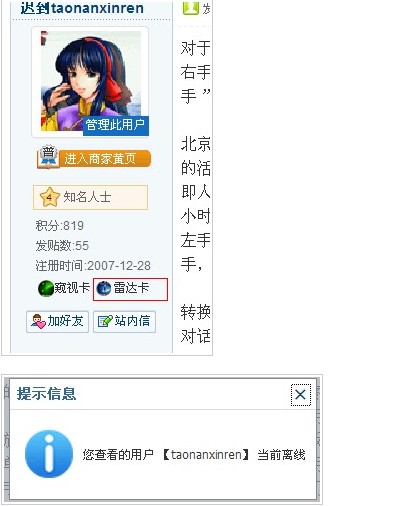
Task: Click the 提示信息 dialog title
Action: click(47, 394)
